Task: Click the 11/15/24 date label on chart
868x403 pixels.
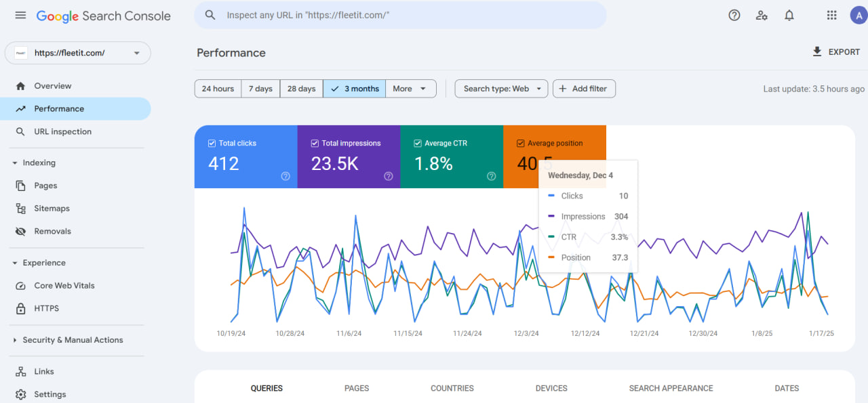Action: pos(408,333)
